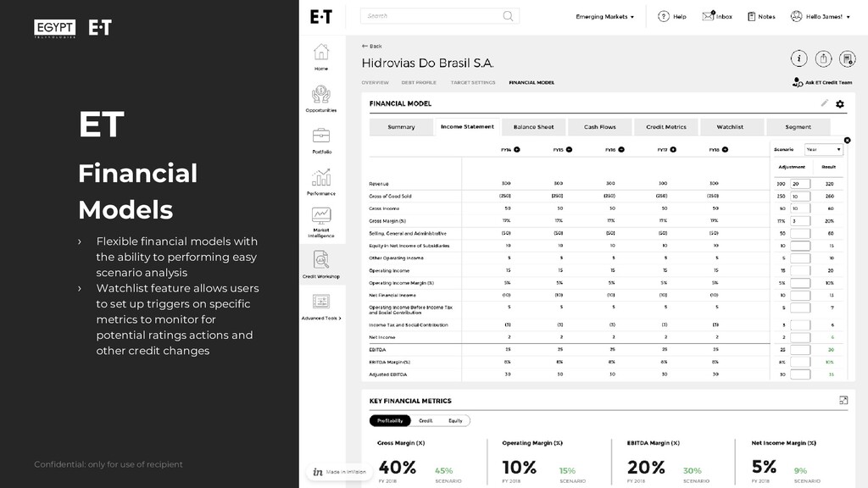Click the Adjusted EBITDA row label

tap(388, 374)
